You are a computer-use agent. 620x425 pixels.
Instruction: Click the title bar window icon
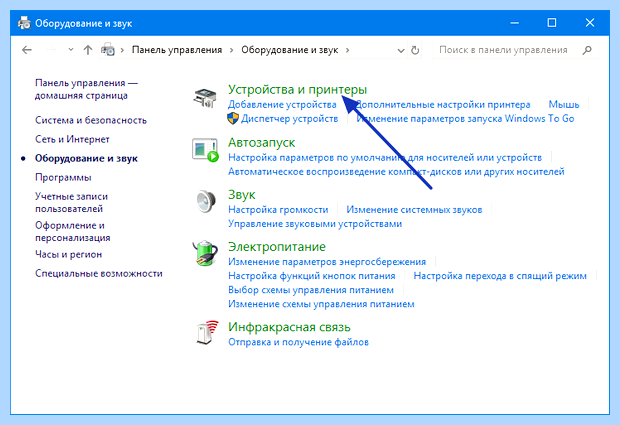tap(24, 23)
